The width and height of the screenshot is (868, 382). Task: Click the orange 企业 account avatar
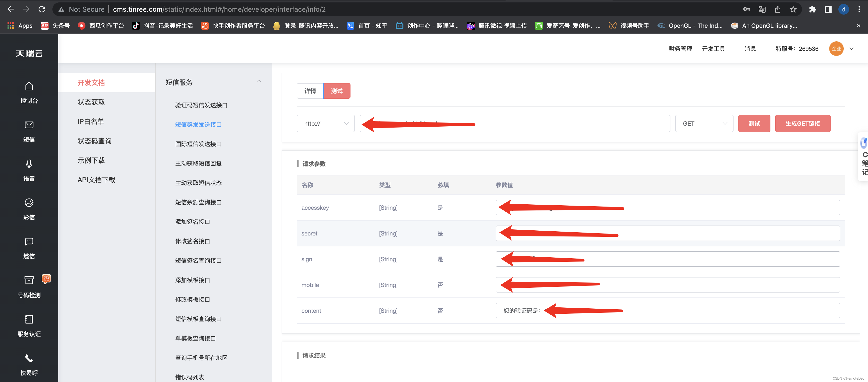tap(836, 49)
